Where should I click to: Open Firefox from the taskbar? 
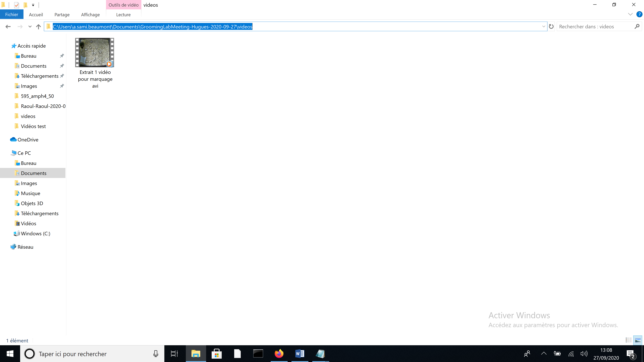[279, 354]
